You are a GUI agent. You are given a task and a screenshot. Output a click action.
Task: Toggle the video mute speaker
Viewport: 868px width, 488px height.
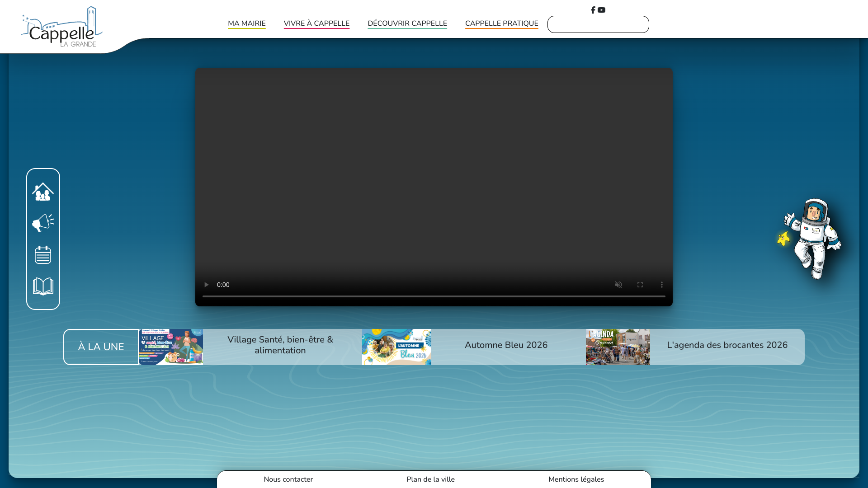coord(618,285)
